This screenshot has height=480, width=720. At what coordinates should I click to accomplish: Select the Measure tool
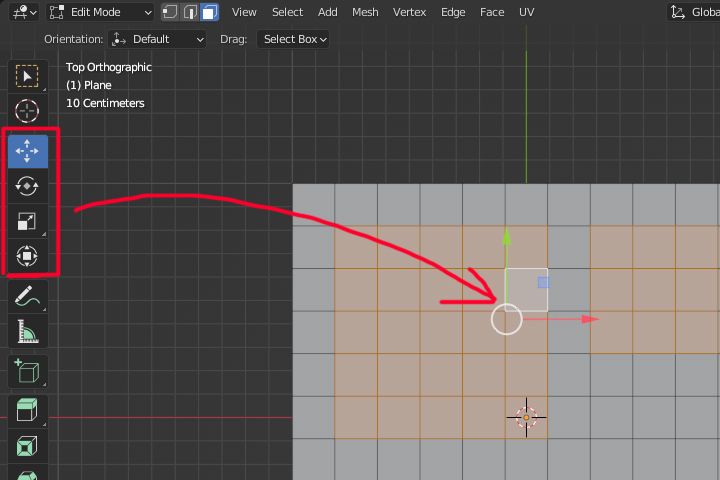(28, 331)
